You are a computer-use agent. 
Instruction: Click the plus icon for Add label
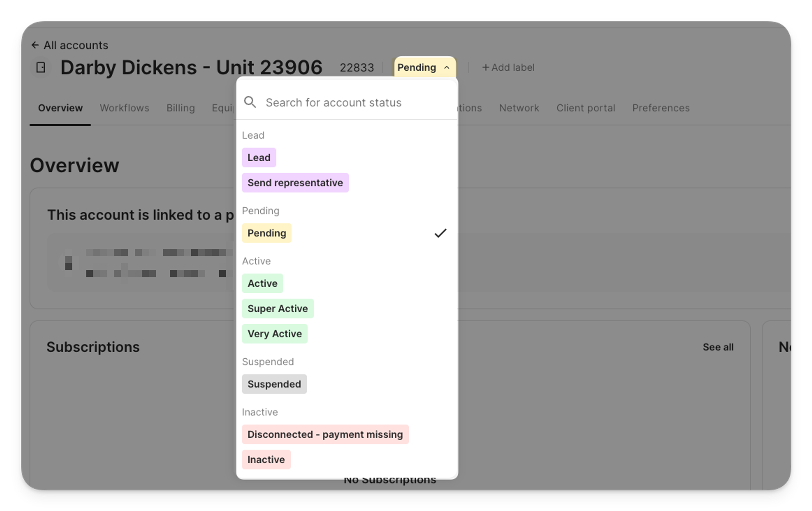[485, 67]
